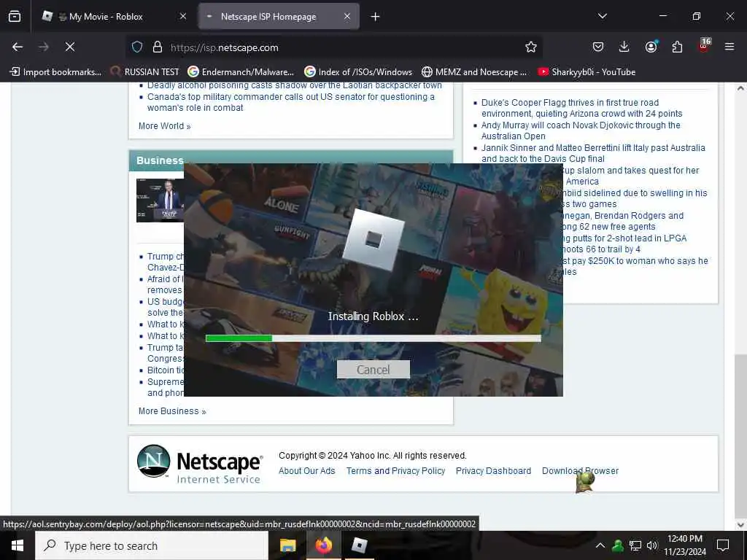The width and height of the screenshot is (747, 560).
Task: Open the Privacy Dashboard link
Action: 493,471
